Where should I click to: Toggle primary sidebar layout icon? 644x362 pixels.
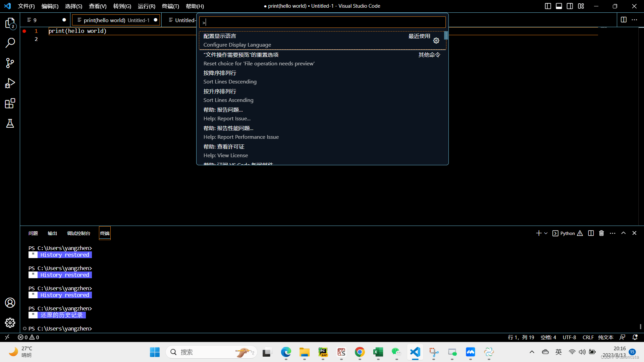(548, 6)
